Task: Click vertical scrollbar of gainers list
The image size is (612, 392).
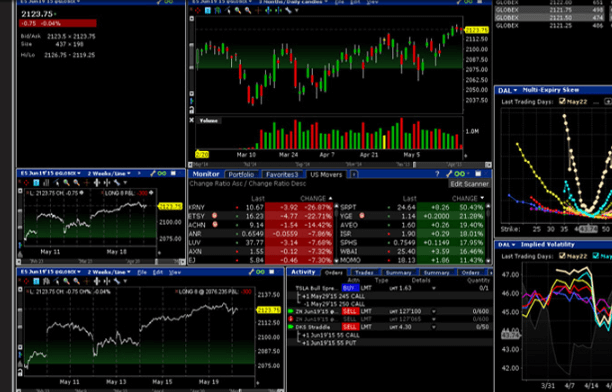Action: click(487, 233)
